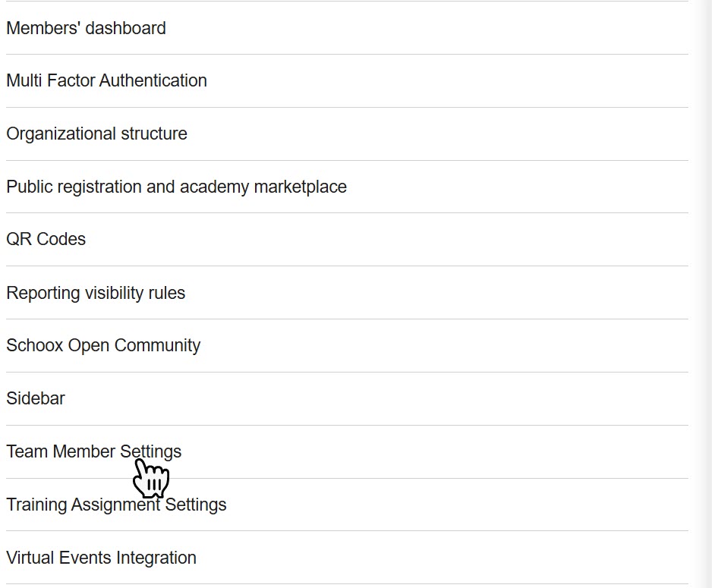Select the Schoox Open Community list item

coord(103,345)
